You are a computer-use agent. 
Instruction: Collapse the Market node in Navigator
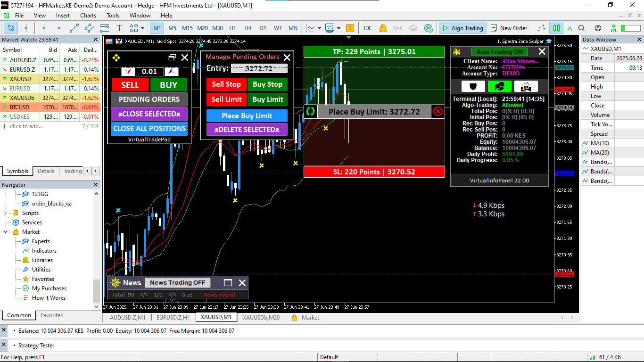coord(6,232)
